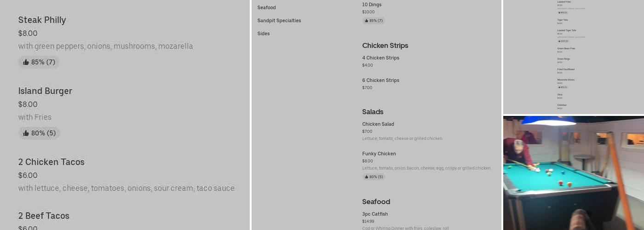Select the 2 Chicken Tacos item
Image resolution: width=644 pixels, height=230 pixels.
click(52, 162)
